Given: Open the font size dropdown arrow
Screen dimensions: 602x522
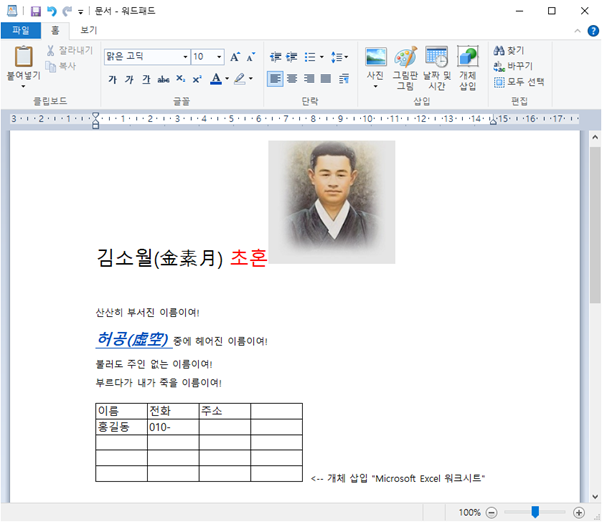Looking at the screenshot, I should point(219,57).
